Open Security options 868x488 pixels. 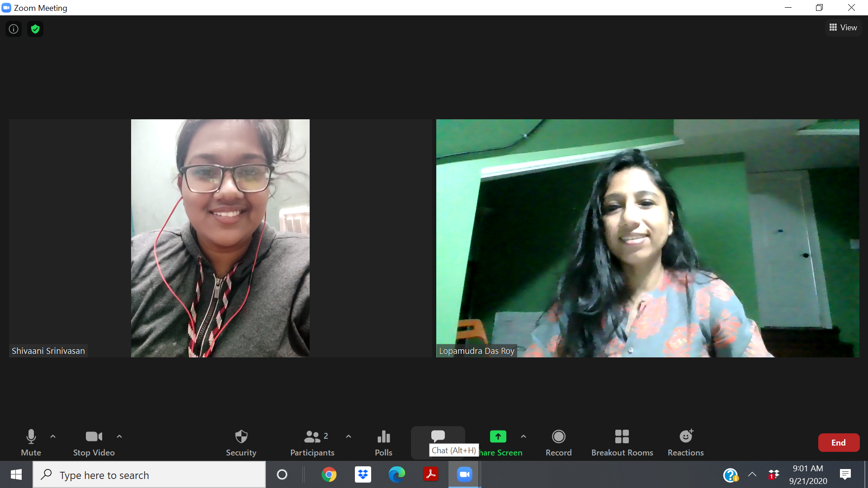241,436
